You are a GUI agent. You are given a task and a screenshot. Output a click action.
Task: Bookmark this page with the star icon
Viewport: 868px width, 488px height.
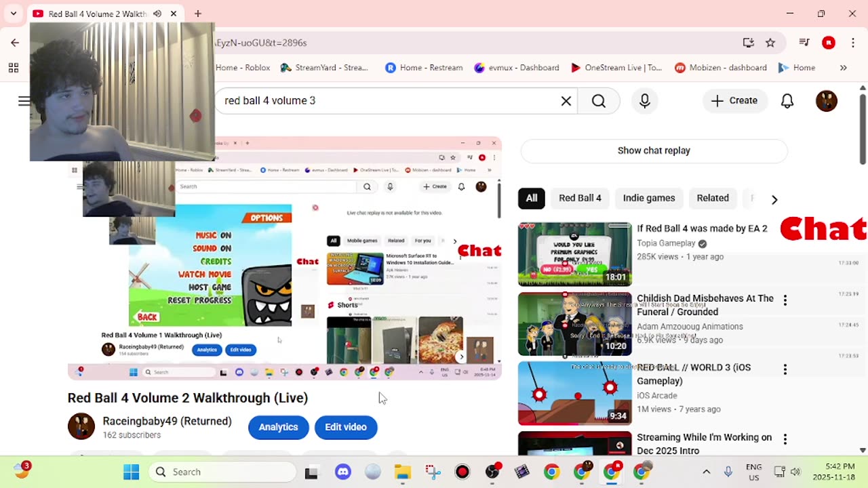point(770,43)
